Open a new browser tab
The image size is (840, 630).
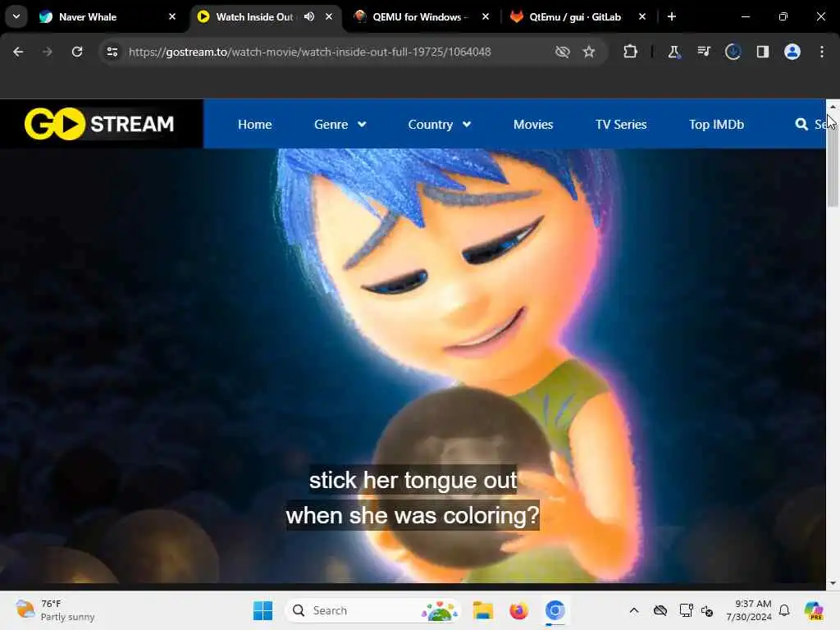pyautogui.click(x=672, y=16)
